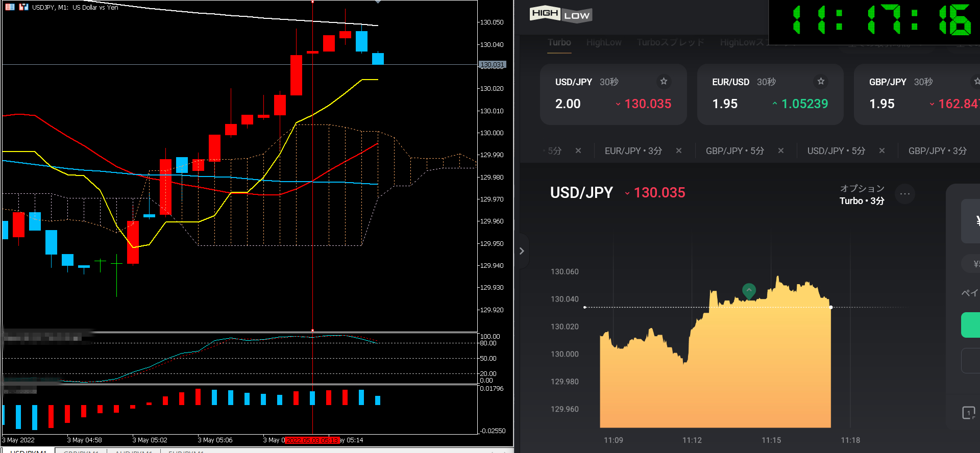Switch to GBPJPY M1 chart tab
This screenshot has width=980, height=453.
click(x=81, y=451)
